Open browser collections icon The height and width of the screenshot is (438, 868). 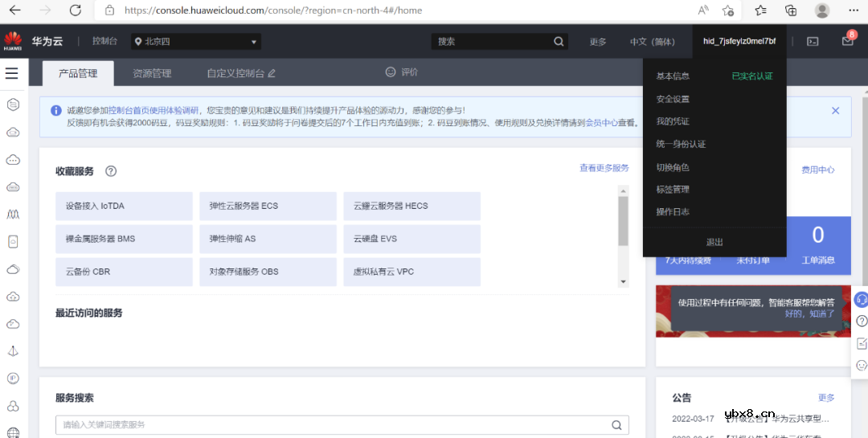tap(791, 10)
